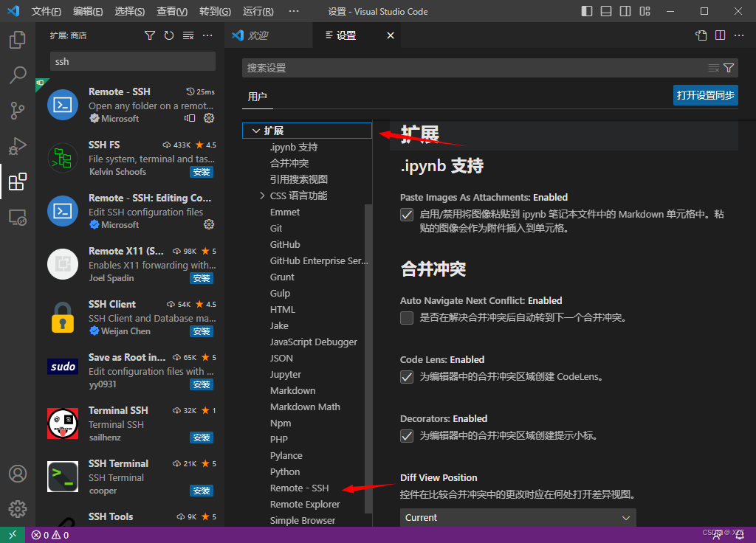Select GitHub Enterprise Server settings entry
Image resolution: width=756 pixels, height=543 pixels.
[319, 260]
